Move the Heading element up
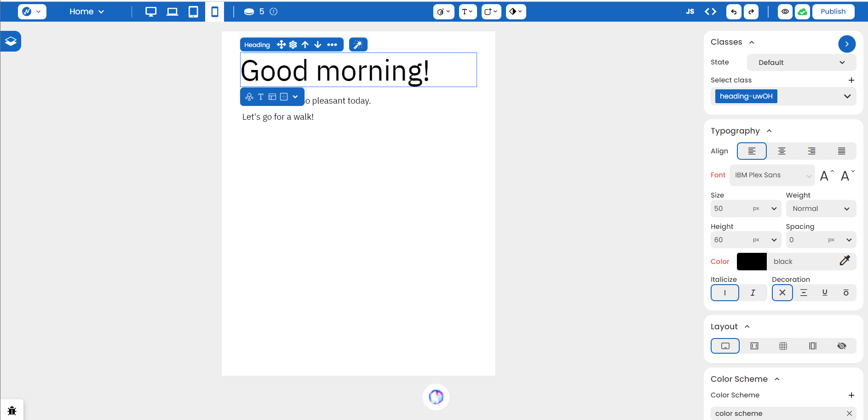 coord(305,45)
